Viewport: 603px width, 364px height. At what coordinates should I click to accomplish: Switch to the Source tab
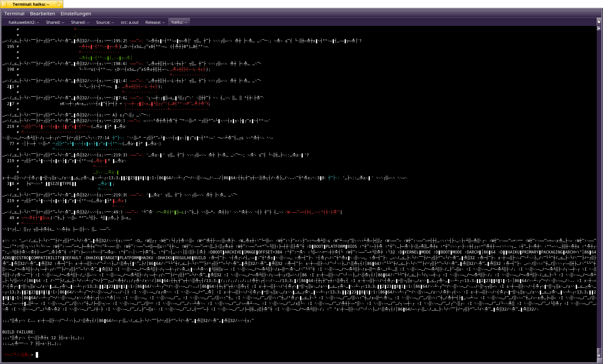point(105,22)
